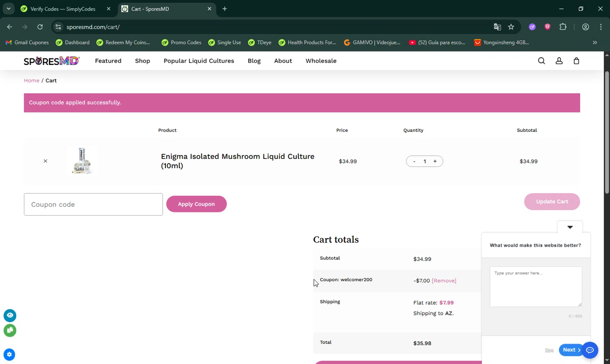Open the TDeye bookmark

(x=259, y=42)
